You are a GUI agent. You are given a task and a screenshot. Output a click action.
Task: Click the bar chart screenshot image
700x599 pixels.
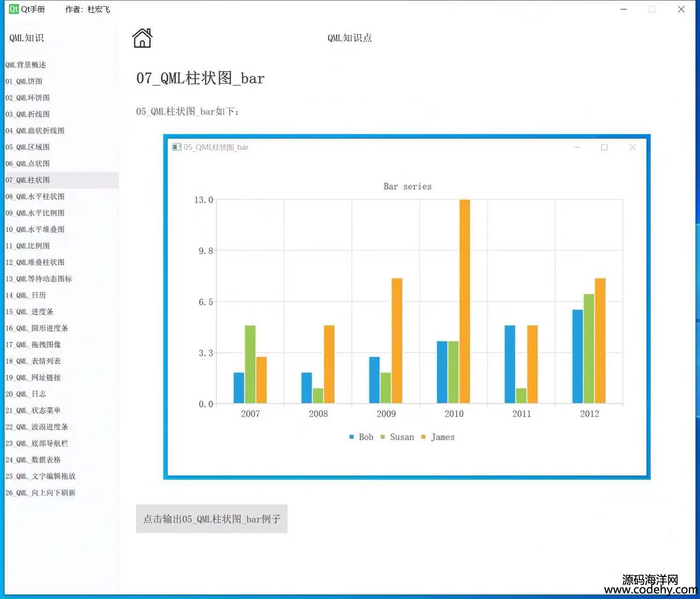(x=407, y=307)
